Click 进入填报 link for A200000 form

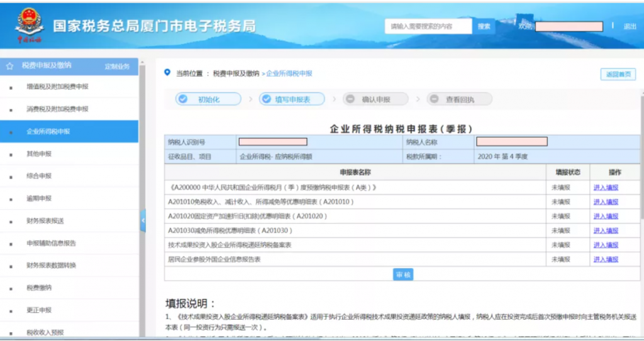coord(606,188)
